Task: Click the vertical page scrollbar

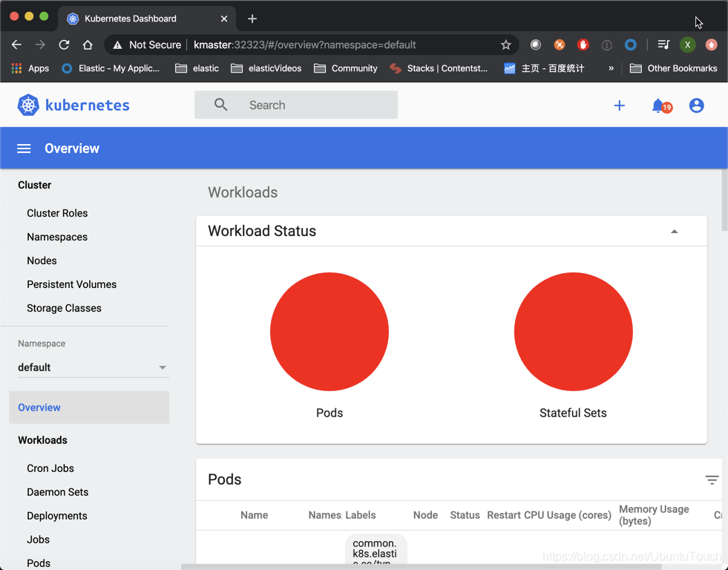Action: pyautogui.click(x=725, y=200)
